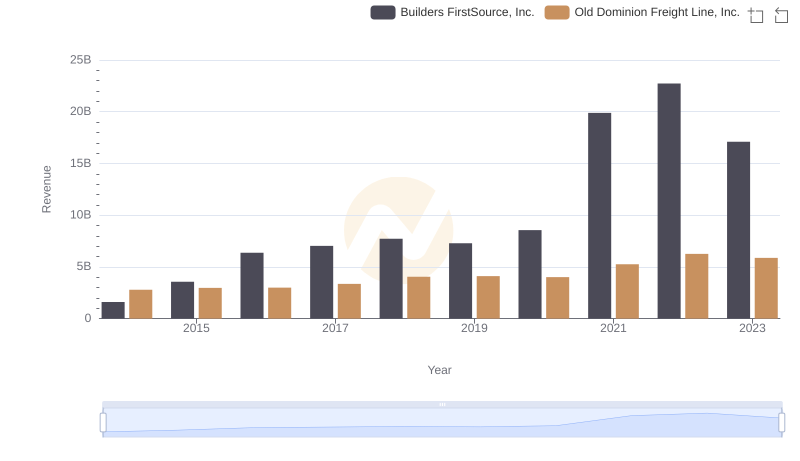The image size is (800, 461).
Task: Click the 2017 x-axis label
Action: 335,328
